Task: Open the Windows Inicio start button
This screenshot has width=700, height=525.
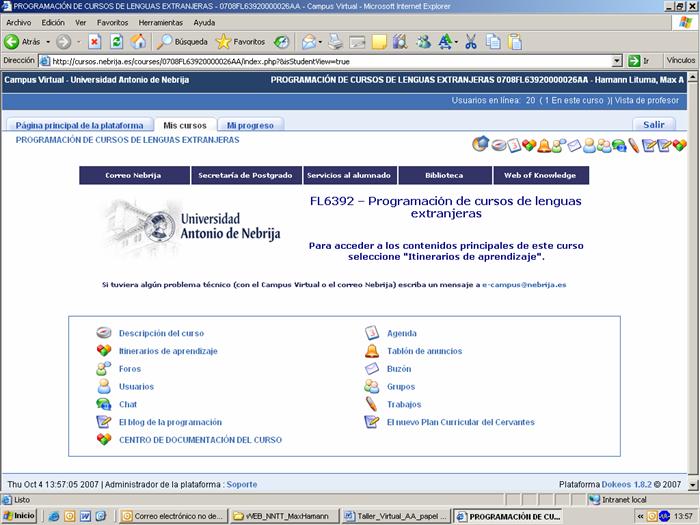Action: pos(19,516)
